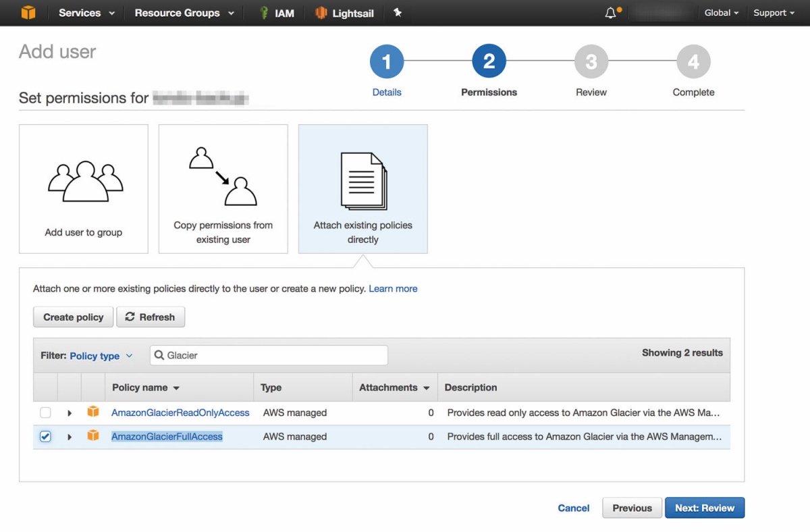Screen dimensions: 810x532
Task: Click the Showing 2 results text
Action: (682, 352)
